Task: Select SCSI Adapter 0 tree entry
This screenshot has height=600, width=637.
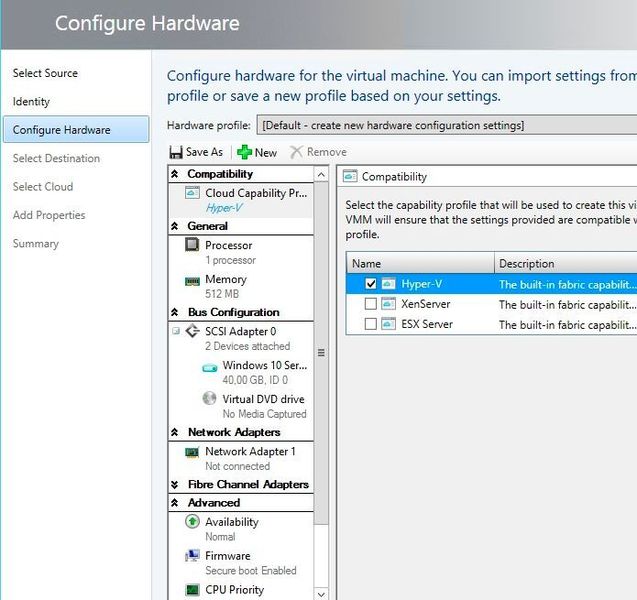Action: (x=241, y=338)
